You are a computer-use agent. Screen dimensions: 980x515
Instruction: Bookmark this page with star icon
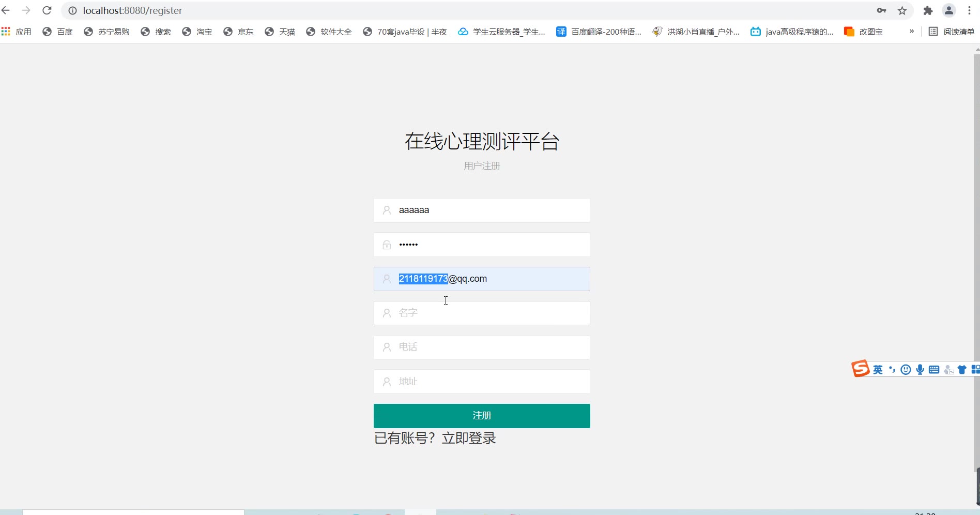coord(902,10)
